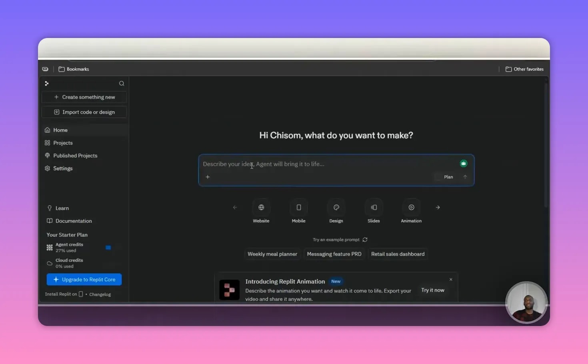Select the Mobile project type icon
This screenshot has height=364, width=588.
coord(299,207)
